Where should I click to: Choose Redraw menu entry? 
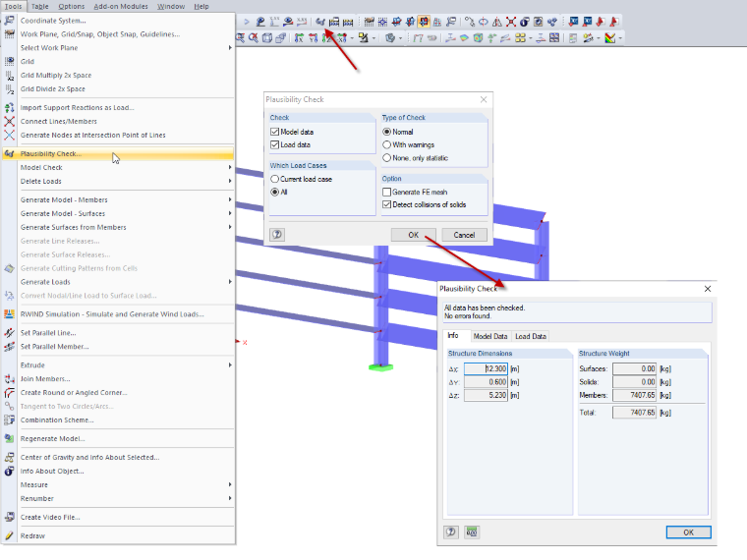click(118, 535)
